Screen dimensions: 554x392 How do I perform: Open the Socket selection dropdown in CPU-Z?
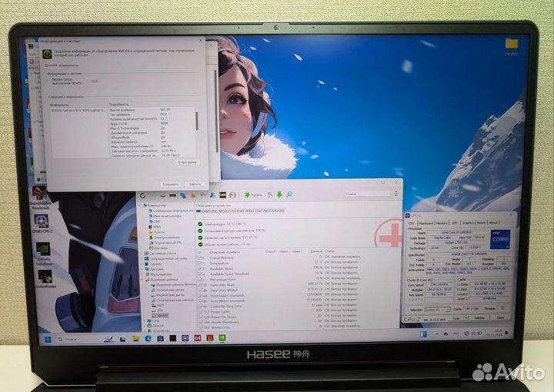coord(437,310)
